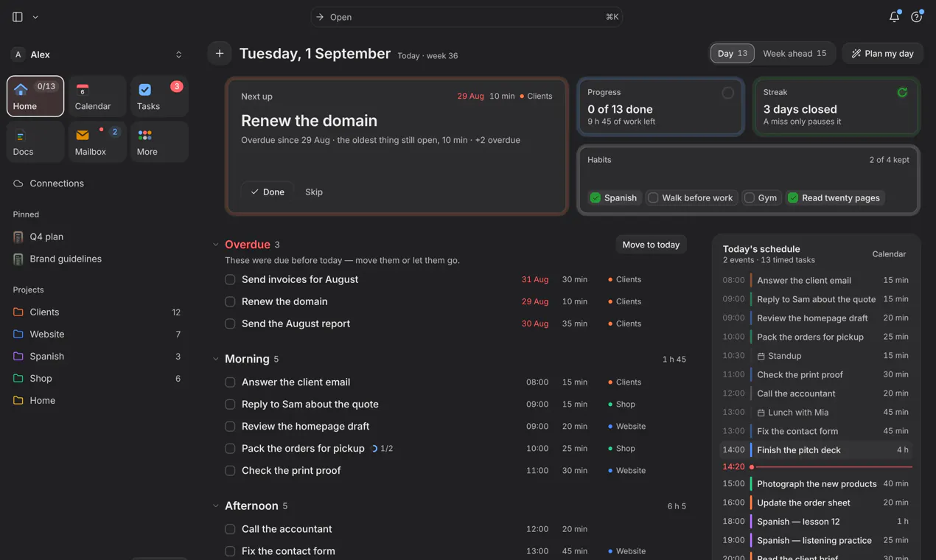Open Check the print proof in schedule

click(816, 375)
